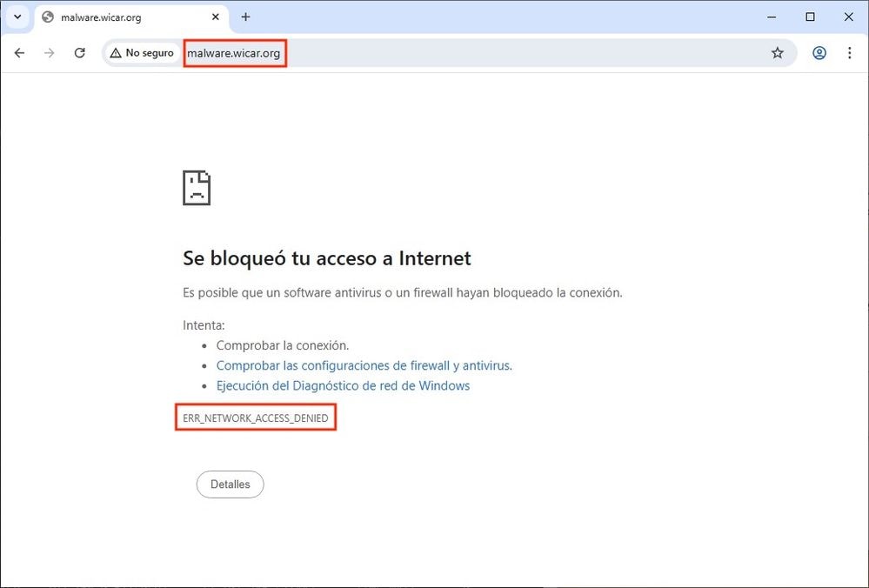
Task: Reload the page with the refresh icon
Action: 80,53
